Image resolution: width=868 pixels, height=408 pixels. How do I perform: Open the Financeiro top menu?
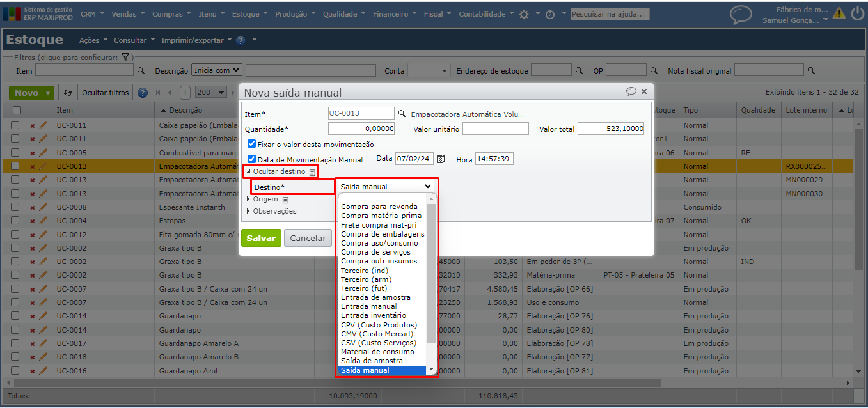click(x=395, y=14)
